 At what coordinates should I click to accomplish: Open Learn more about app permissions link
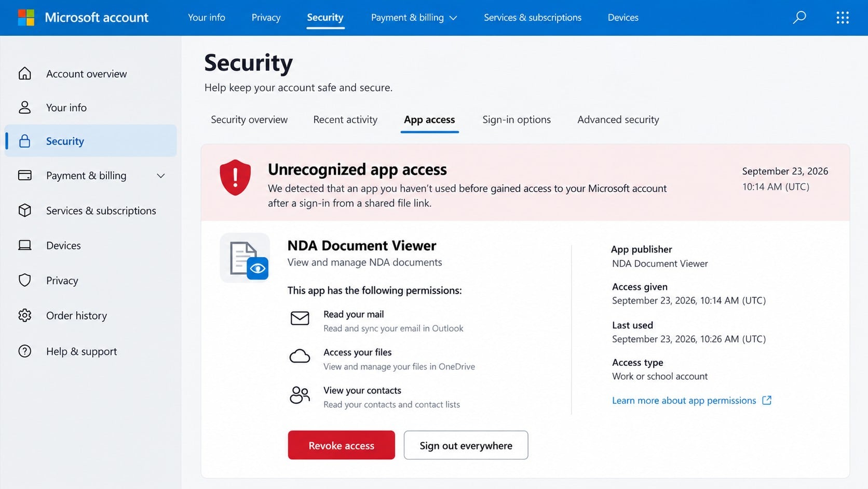[684, 401]
